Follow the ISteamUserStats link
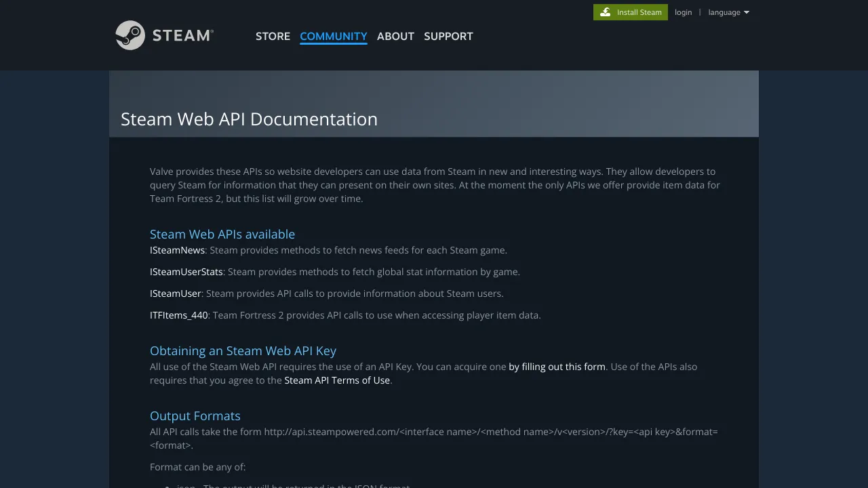This screenshot has height=488, width=868. [186, 272]
